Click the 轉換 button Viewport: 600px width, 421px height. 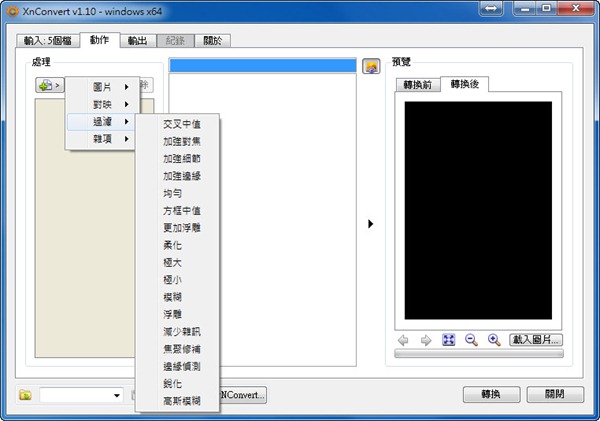(x=491, y=394)
